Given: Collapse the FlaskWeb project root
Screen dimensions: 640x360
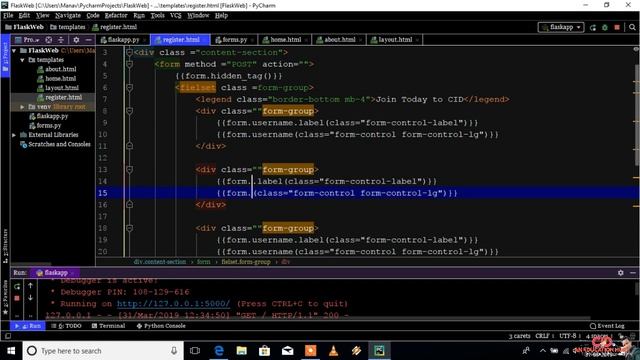Looking at the screenshot, I should tap(14, 51).
